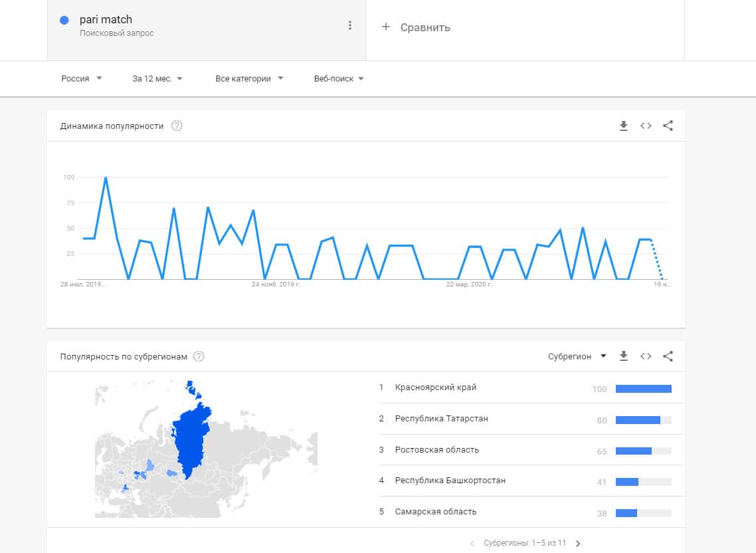Open the Россия region dropdown
Image resolution: width=756 pixels, height=553 pixels.
pyautogui.click(x=82, y=78)
